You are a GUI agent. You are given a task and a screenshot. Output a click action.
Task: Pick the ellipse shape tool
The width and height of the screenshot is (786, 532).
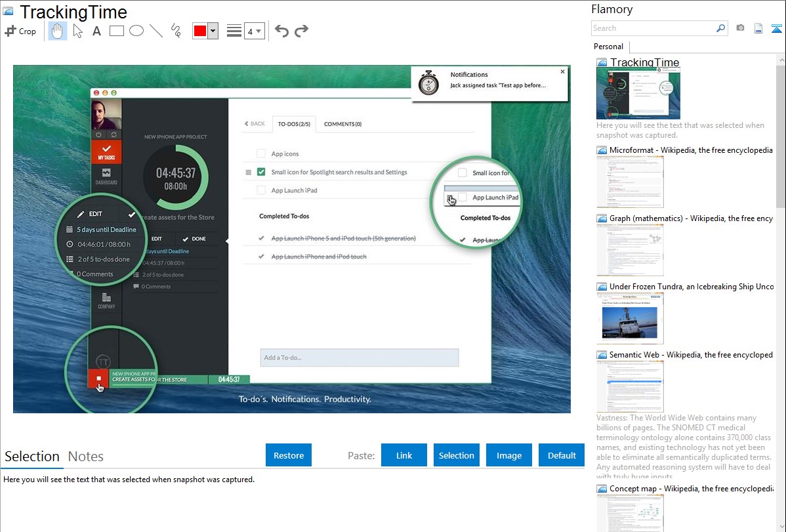pos(136,31)
